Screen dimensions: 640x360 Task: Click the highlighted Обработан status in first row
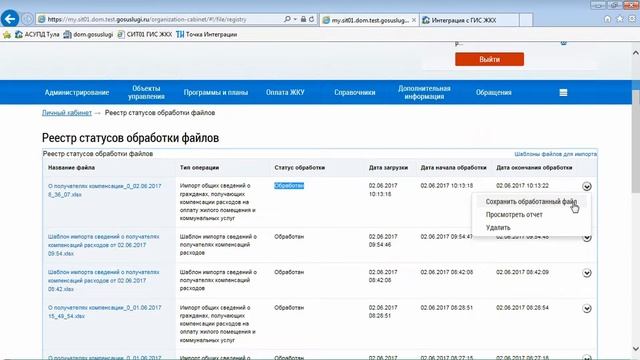(x=289, y=186)
